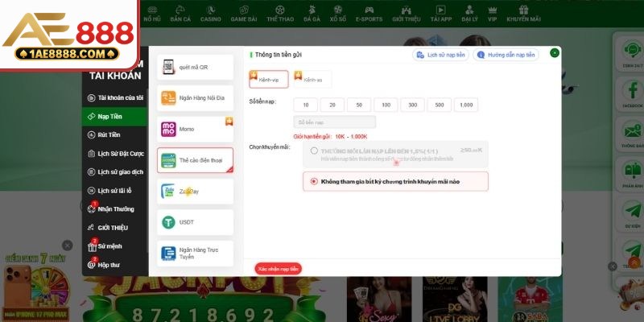Select THỂ THAO sports menu
Screen dimensions: 644x322
point(280,14)
